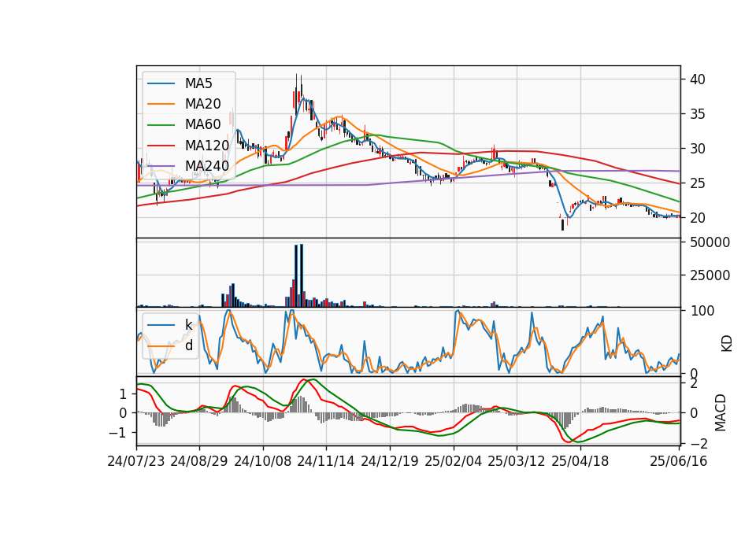This screenshot has height=543, width=756.
Task: Click the MACD axis label
Action: [721, 412]
